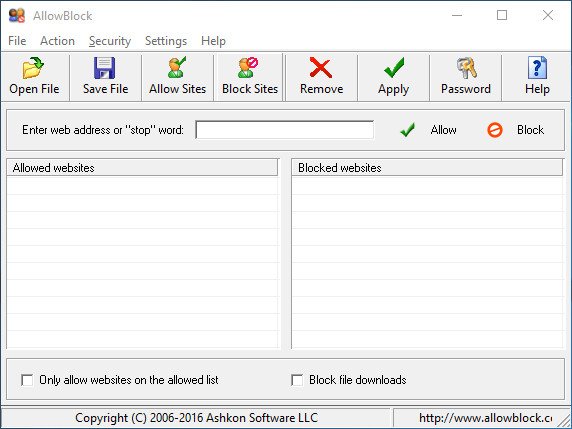Click the Copyright Ashkon Software status text
Image resolution: width=572 pixels, height=429 pixels.
tap(196, 418)
